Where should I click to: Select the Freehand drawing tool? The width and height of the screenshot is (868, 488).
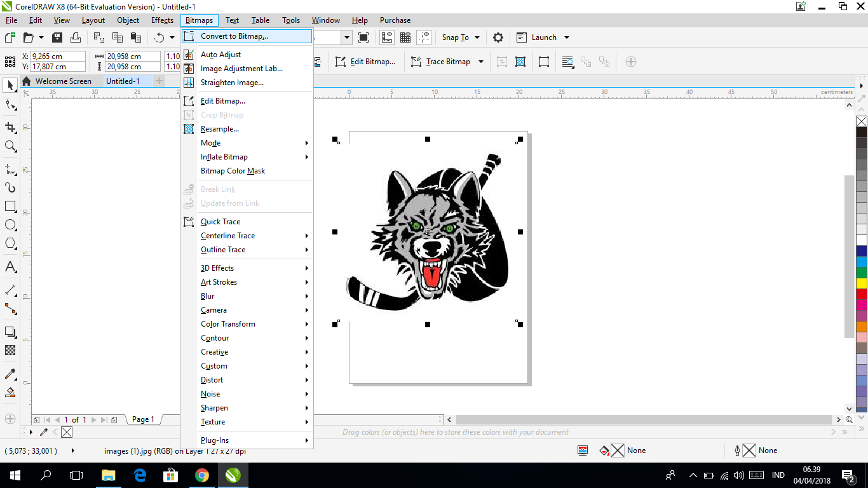[10, 169]
